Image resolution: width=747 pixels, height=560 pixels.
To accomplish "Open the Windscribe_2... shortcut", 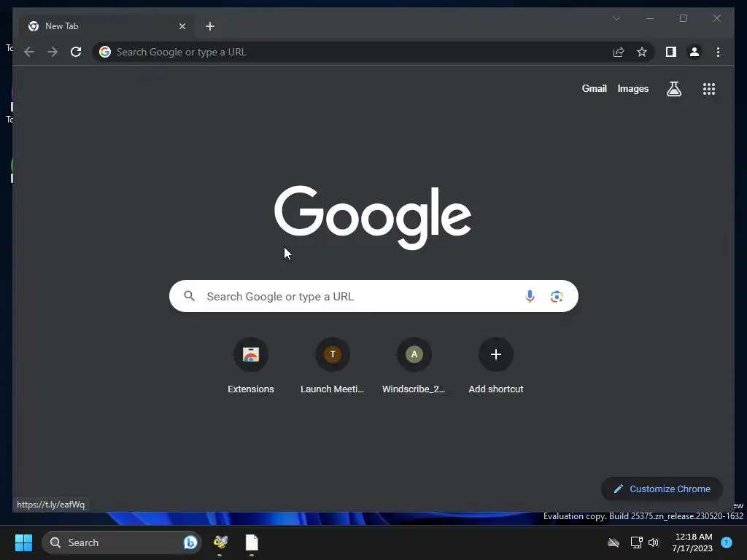I will click(x=414, y=366).
